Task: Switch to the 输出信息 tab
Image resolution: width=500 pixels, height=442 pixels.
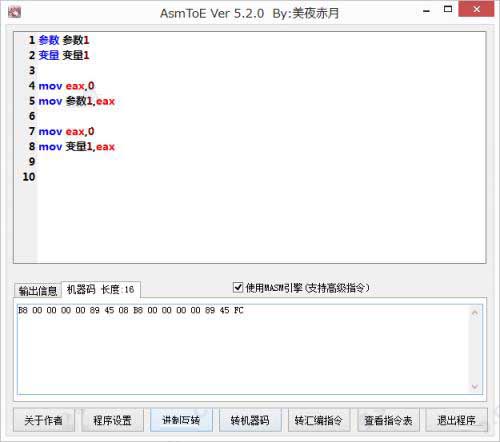Action: (x=38, y=290)
